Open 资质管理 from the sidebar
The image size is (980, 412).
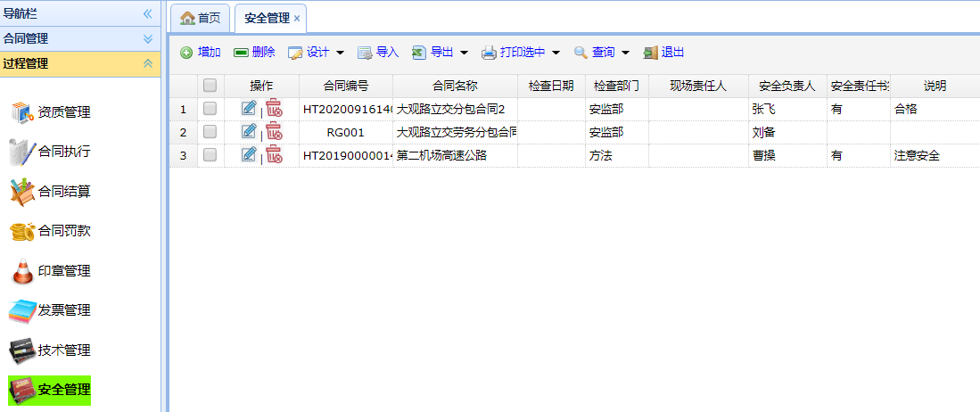point(64,112)
